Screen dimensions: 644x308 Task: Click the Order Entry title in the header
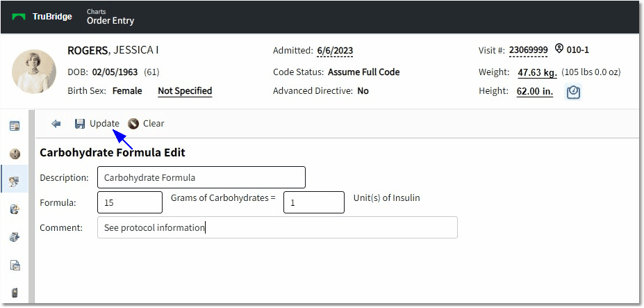(110, 21)
